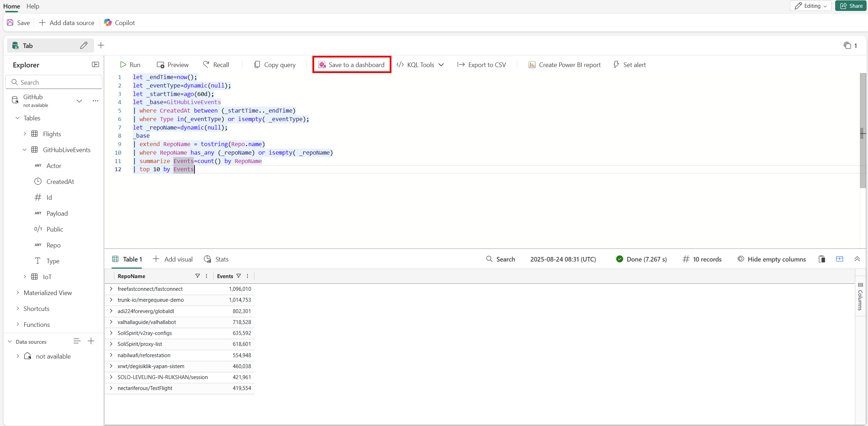Collapse the Explorer panel icon
Image resolution: width=868 pixels, height=426 pixels.
pyautogui.click(x=95, y=65)
